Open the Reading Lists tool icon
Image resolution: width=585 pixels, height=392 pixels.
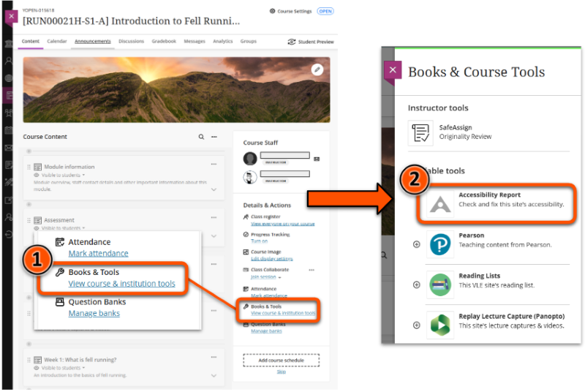[x=440, y=284]
